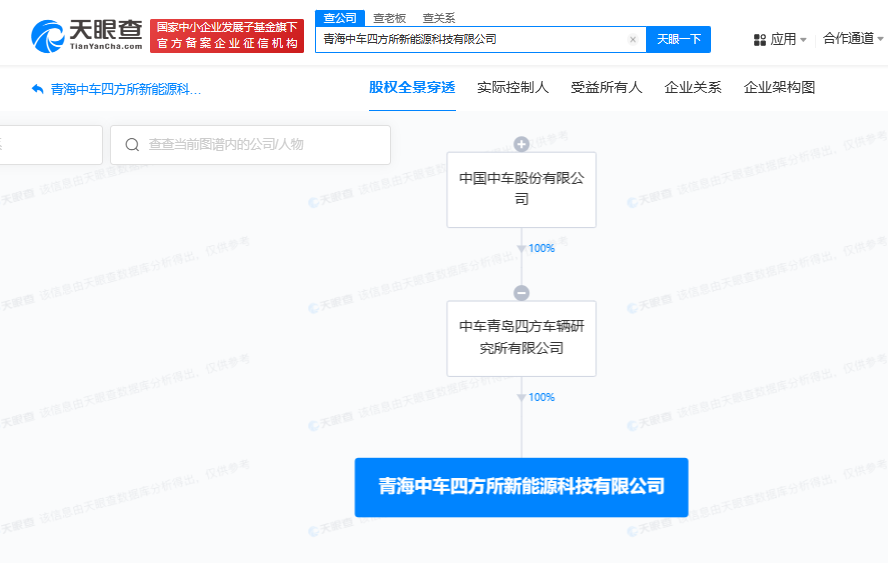Click the magnifier icon in the graph search box
This screenshot has height=563, width=888.
[132, 145]
